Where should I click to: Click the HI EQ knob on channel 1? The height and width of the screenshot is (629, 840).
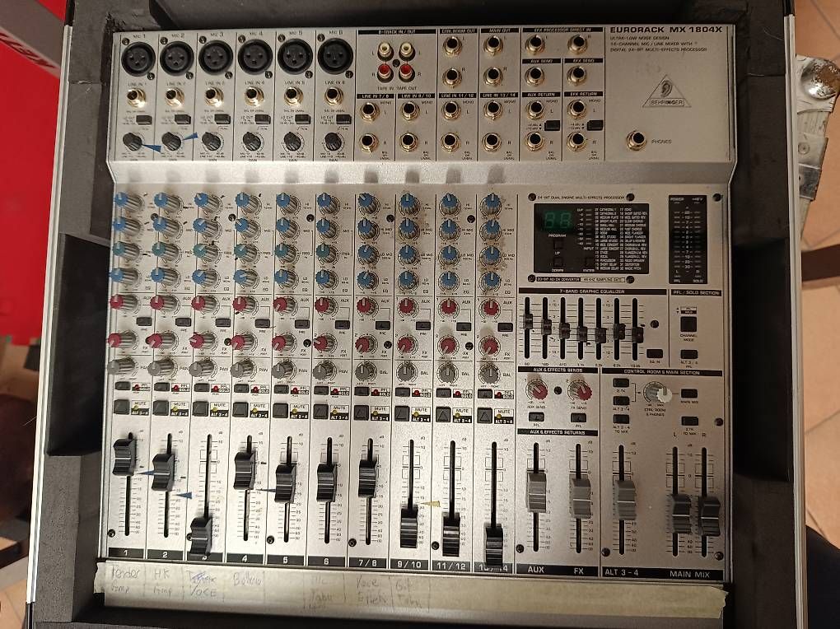click(x=128, y=203)
